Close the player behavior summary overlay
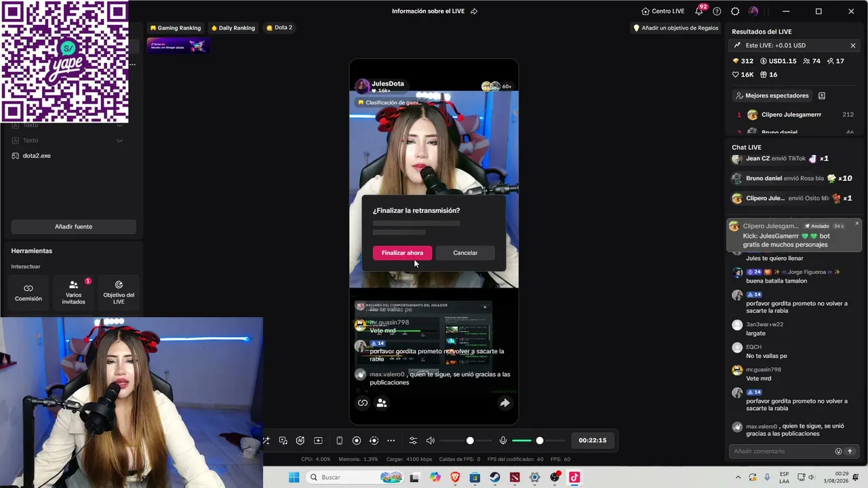868x488 pixels. point(485,306)
